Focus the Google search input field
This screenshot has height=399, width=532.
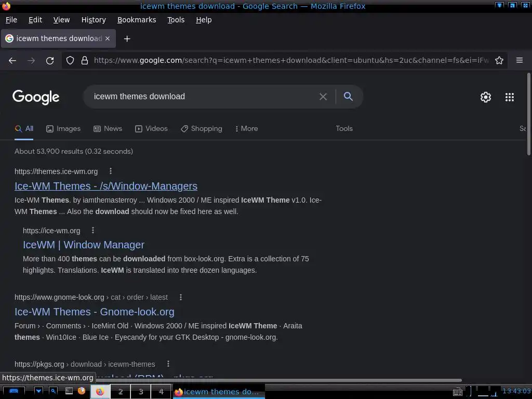coord(204,97)
